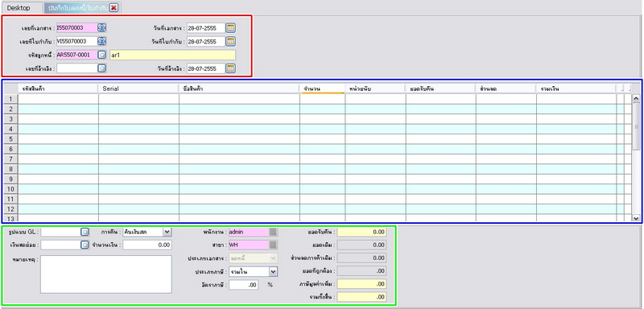Image resolution: width=644 pixels, height=309 pixels.
Task: Click the document date field (วันที่เอกสาร)
Action: click(206, 28)
